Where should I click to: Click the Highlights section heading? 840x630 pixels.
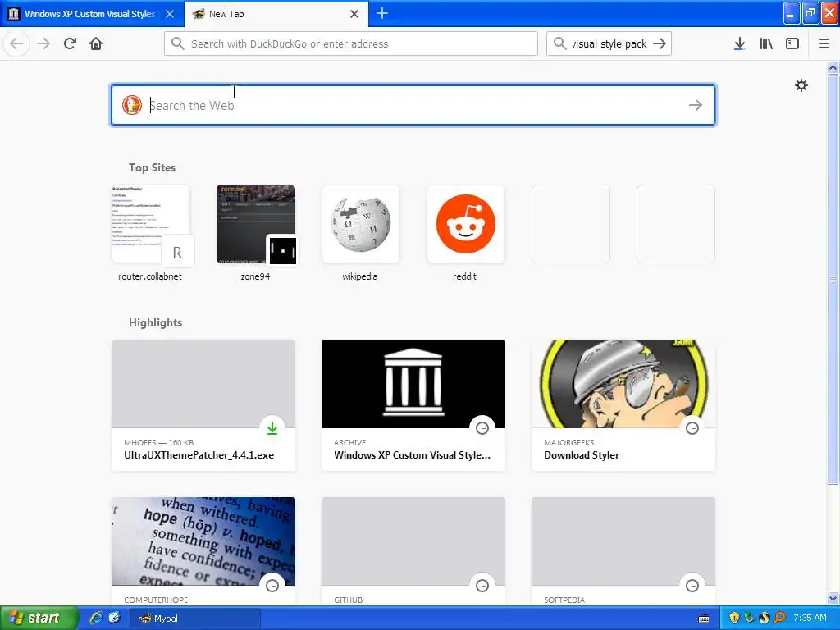click(x=155, y=322)
